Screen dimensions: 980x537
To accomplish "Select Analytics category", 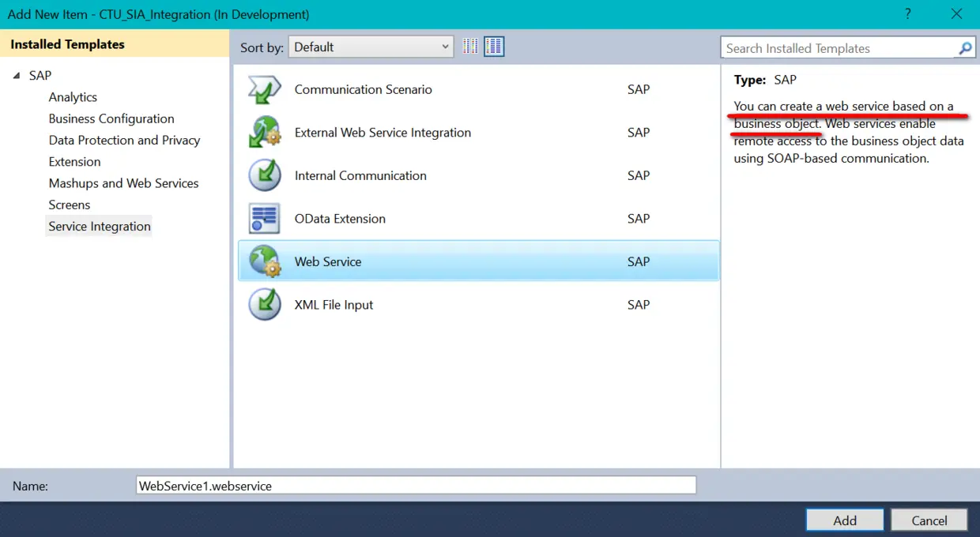I will (73, 97).
